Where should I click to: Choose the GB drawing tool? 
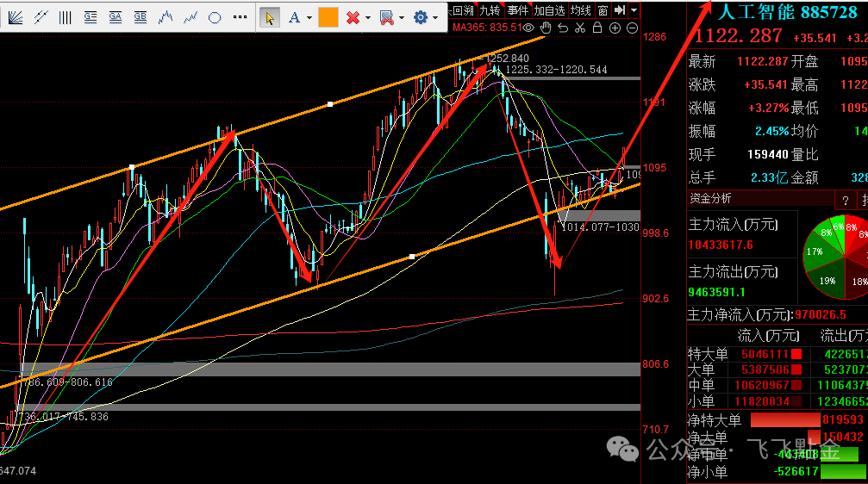(140, 17)
